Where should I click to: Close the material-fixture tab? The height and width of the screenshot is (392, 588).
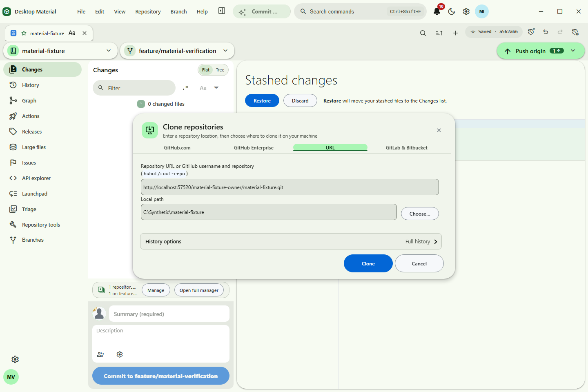85,33
